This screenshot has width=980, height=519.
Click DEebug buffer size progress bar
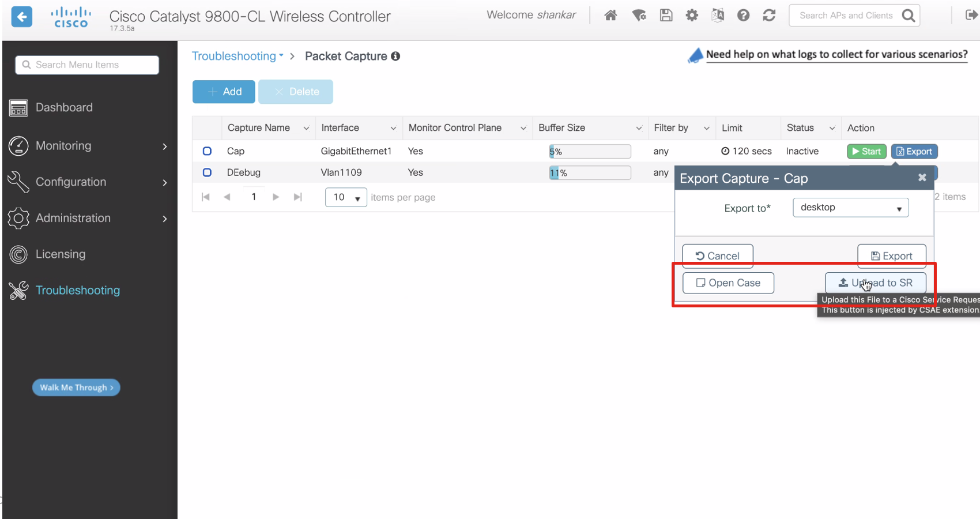pos(590,173)
